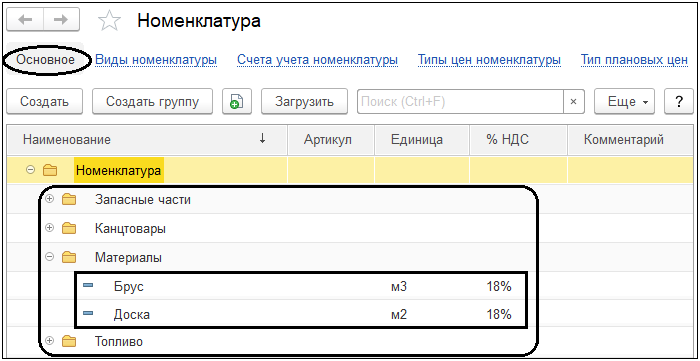Click the Топливо folder icon
Screen dimensions: 700x361
(69, 342)
